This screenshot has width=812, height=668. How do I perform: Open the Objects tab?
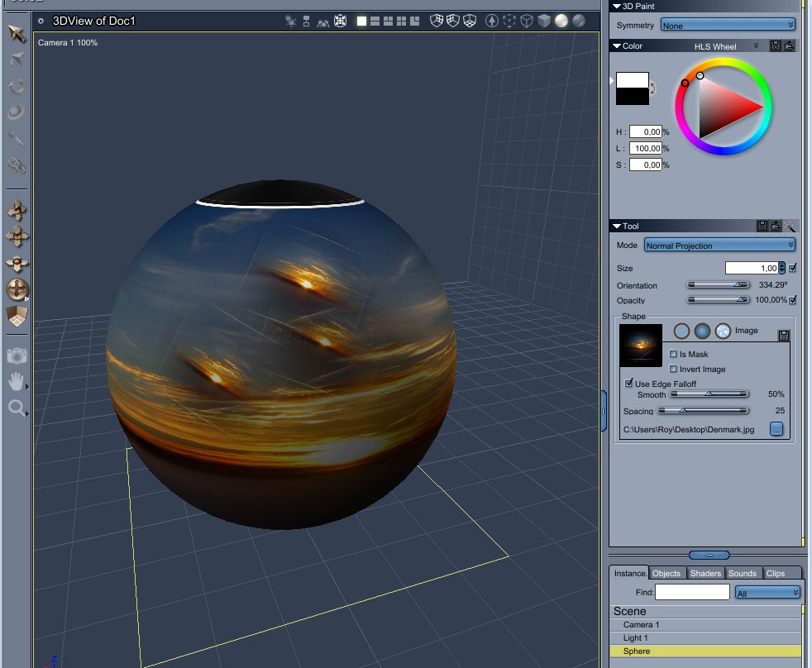click(x=666, y=573)
